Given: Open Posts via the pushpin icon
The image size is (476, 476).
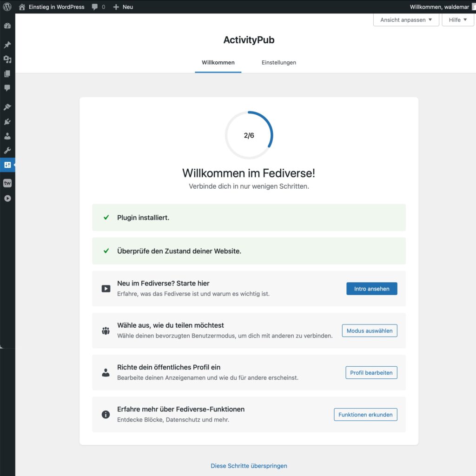Looking at the screenshot, I should [x=7, y=45].
